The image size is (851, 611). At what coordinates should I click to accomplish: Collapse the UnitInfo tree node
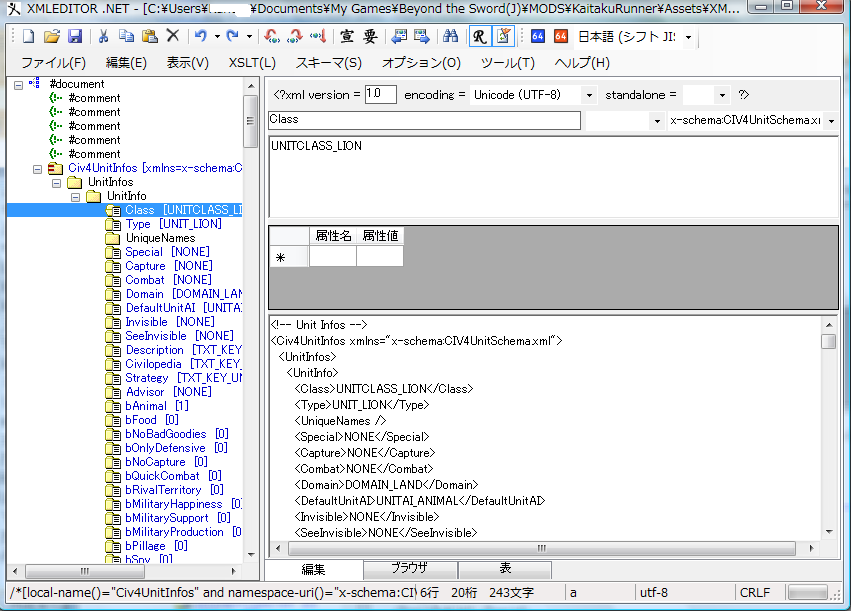pyautogui.click(x=76, y=196)
